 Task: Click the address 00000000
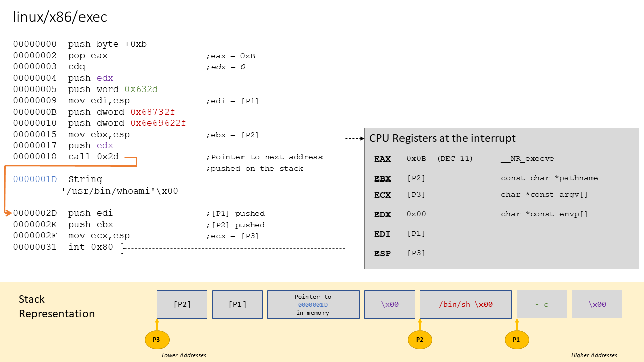click(35, 44)
